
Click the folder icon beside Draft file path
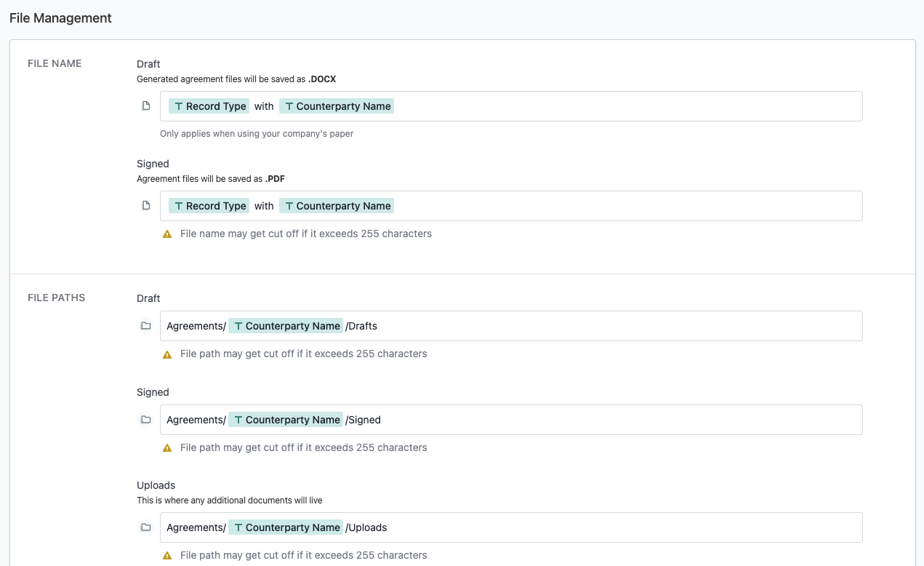(146, 326)
